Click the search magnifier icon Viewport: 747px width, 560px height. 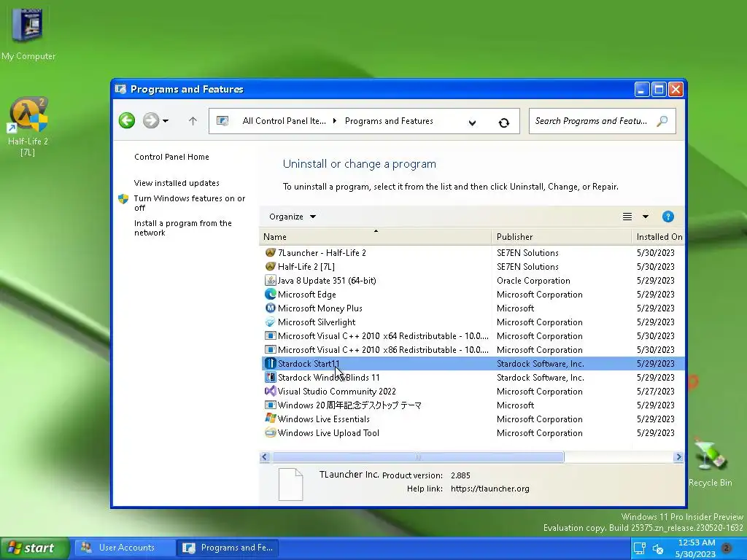[x=662, y=121]
